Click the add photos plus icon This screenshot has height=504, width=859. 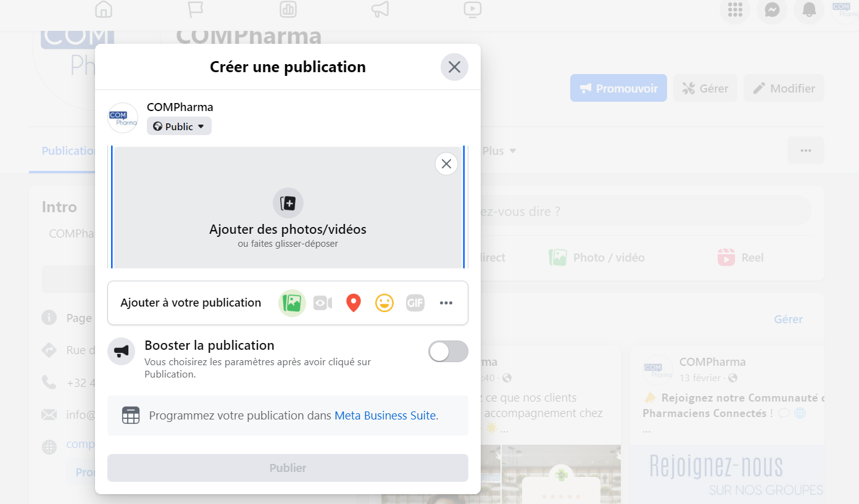[x=288, y=203]
